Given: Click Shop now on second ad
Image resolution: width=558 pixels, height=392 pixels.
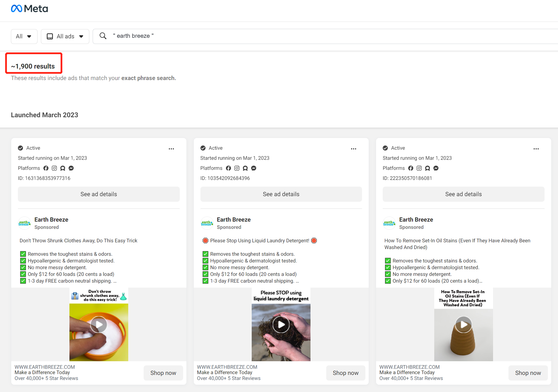Looking at the screenshot, I should pos(345,373).
